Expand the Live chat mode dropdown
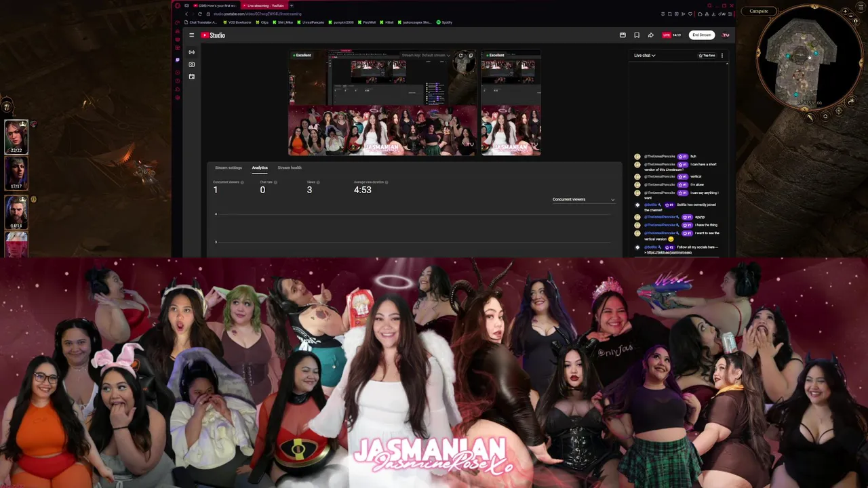The height and width of the screenshot is (488, 868). click(x=645, y=56)
